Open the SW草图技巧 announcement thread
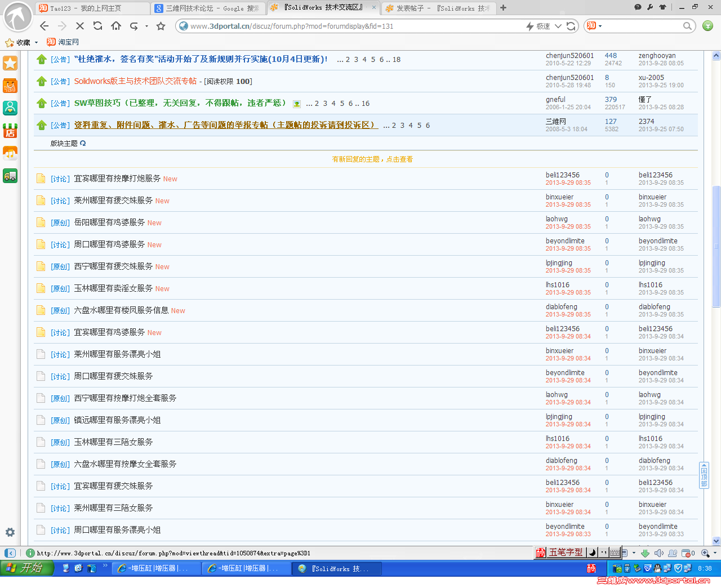721x588 pixels. tap(180, 103)
